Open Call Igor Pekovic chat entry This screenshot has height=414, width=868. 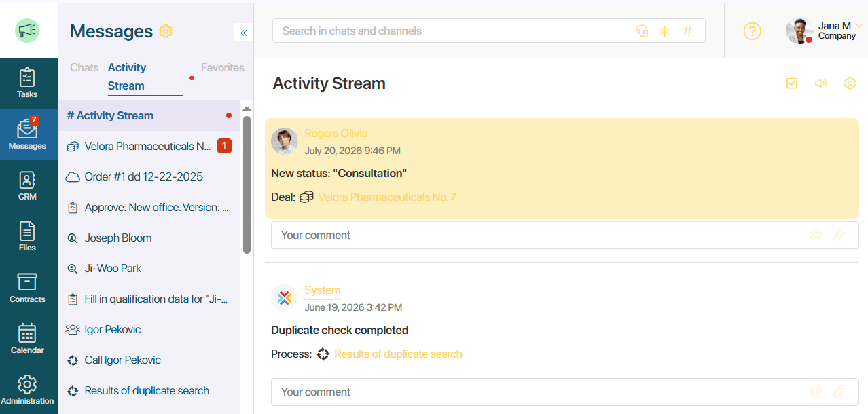(x=149, y=360)
